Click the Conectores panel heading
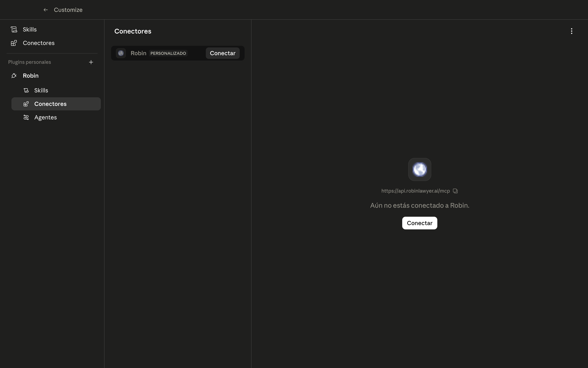 pyautogui.click(x=133, y=31)
